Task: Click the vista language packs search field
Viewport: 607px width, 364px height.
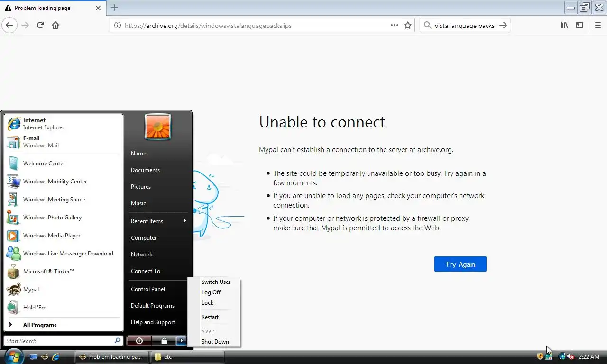Action: point(464,26)
